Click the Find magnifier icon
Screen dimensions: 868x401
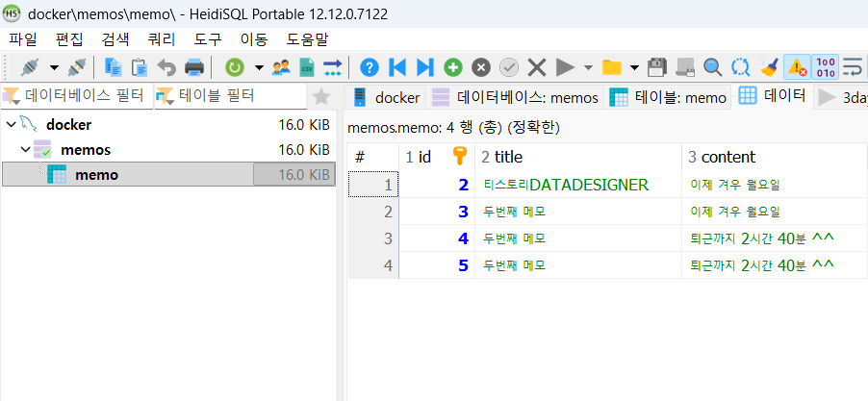(x=712, y=67)
